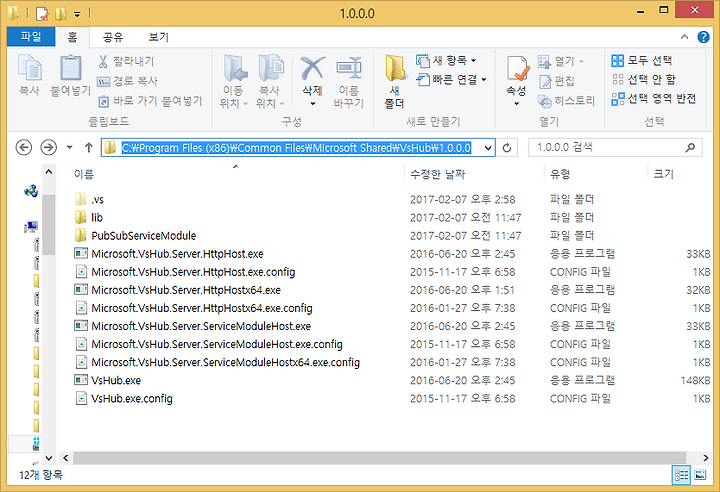Click the horizontal scrollbar right arrow
The height and width of the screenshot is (492, 720).
[x=706, y=458]
